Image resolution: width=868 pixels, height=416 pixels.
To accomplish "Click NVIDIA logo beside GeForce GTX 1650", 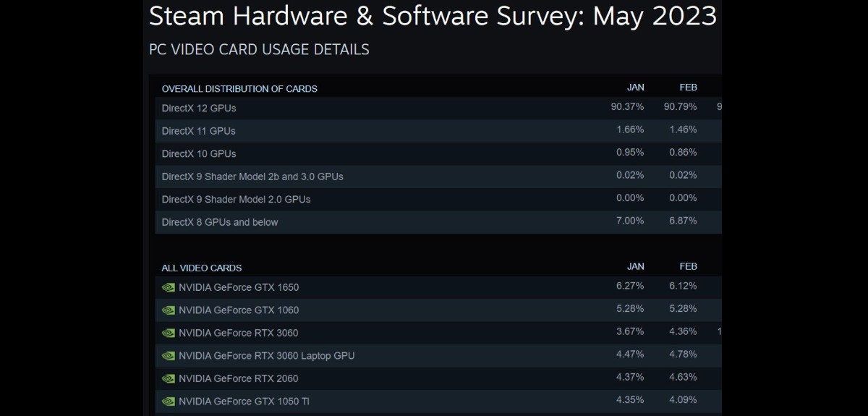I will pyautogui.click(x=168, y=287).
